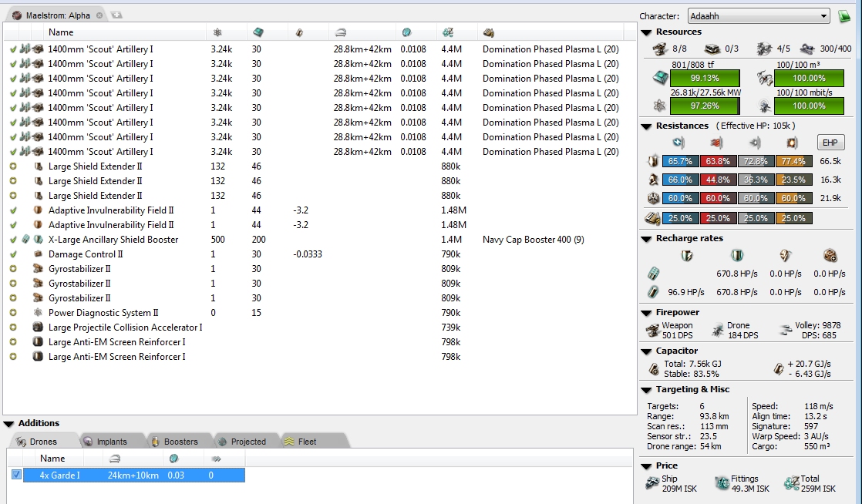Collapse the Targeting & Misc section
The width and height of the screenshot is (862, 504).
(646, 390)
